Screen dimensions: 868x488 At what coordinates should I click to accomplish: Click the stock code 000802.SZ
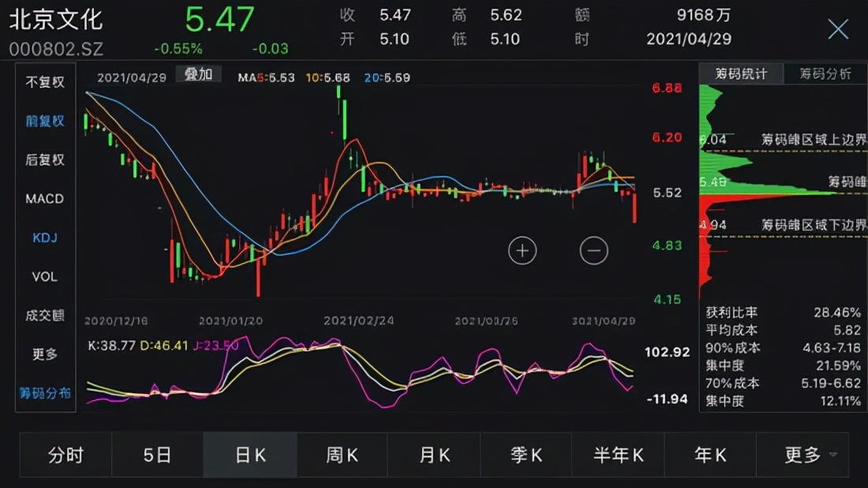pos(56,49)
